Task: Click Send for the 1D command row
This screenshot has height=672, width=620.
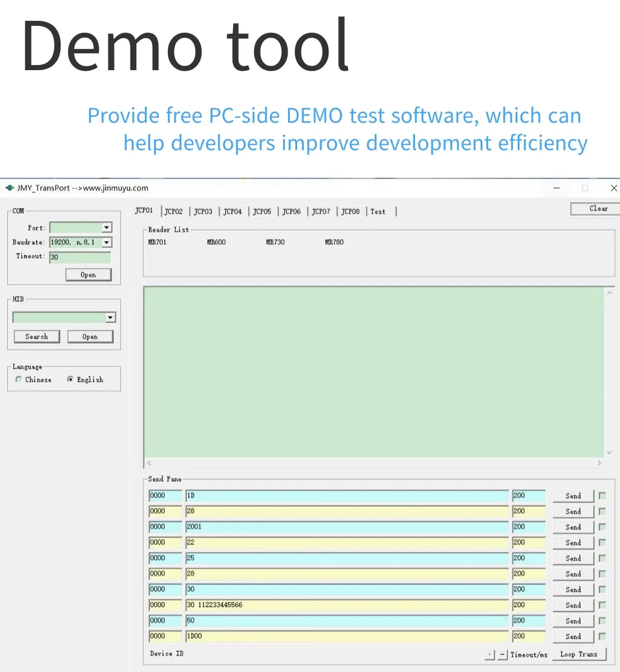Action: (573, 496)
